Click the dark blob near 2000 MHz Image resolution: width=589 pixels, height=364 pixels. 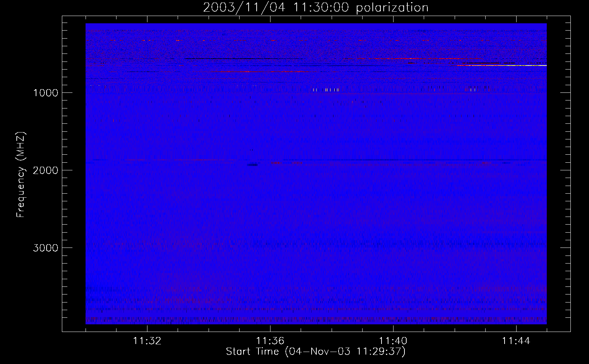(252, 165)
